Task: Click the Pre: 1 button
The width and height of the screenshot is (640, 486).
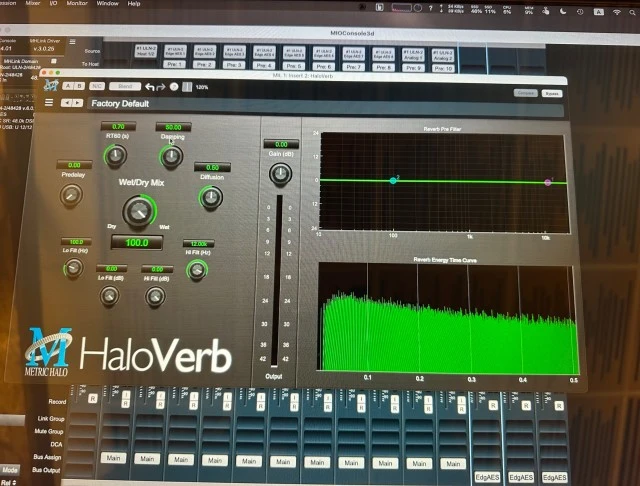Action: 174,64
